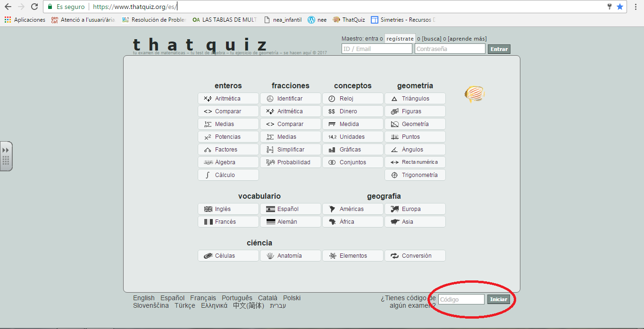Image resolution: width=644 pixels, height=329 pixels.
Task: Open the Trigonometría quiz
Action: (415, 175)
